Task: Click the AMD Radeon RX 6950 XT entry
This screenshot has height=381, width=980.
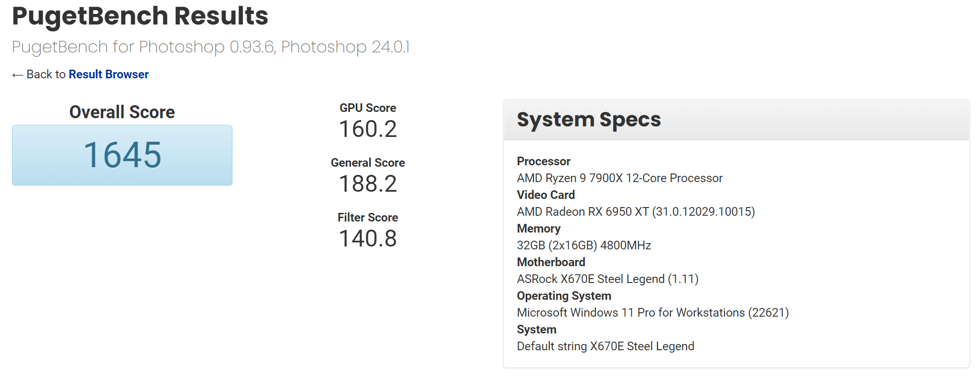Action: (636, 212)
